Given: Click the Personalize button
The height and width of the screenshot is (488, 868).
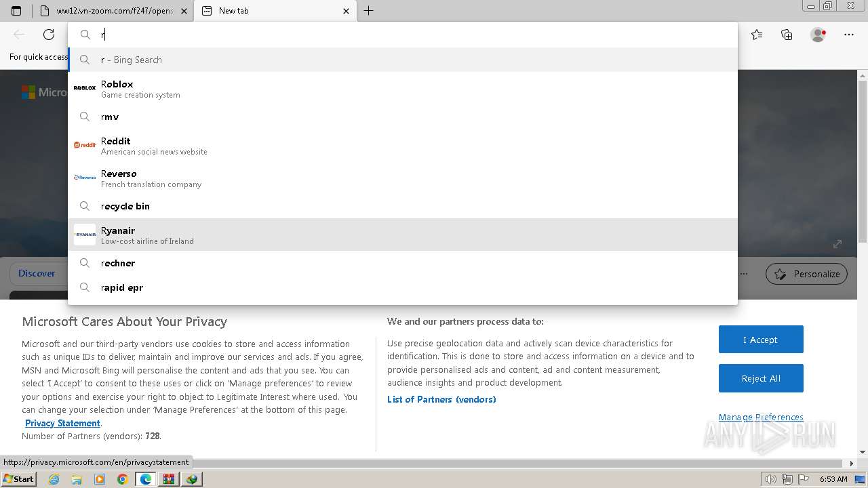Looking at the screenshot, I should [x=806, y=274].
